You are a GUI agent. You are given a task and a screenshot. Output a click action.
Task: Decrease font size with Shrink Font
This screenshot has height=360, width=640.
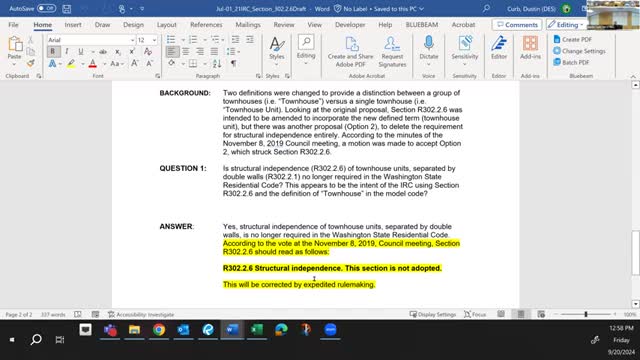149,63
